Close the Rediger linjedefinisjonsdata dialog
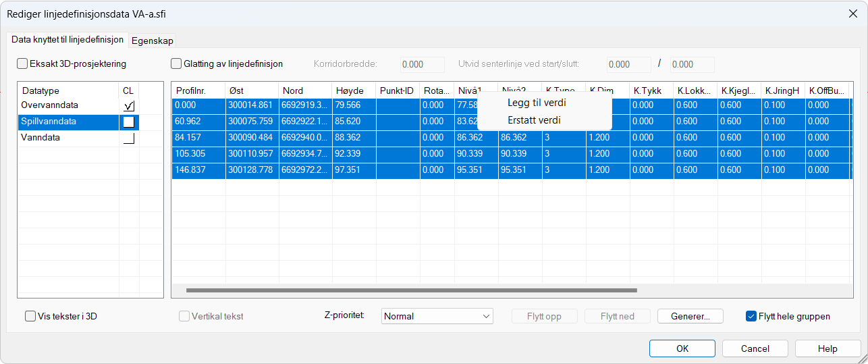This screenshot has height=364, width=868. tap(852, 13)
